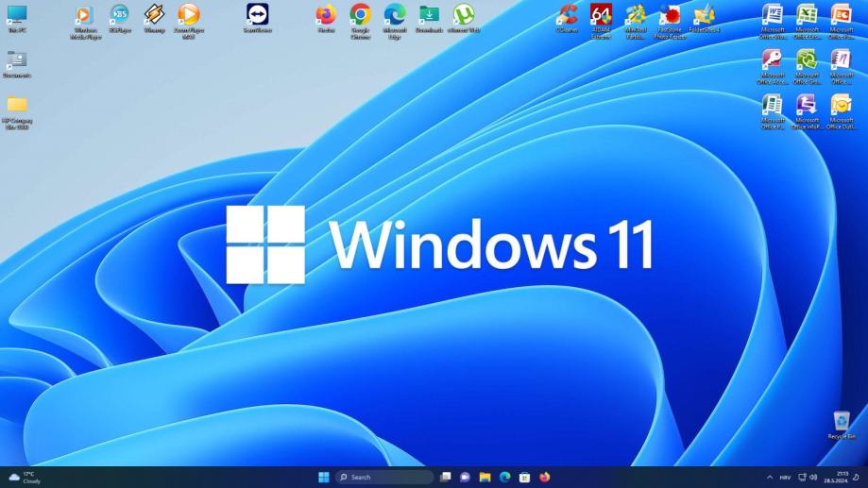The width and height of the screenshot is (868, 488).
Task: Click the taskbar Search box
Action: (384, 477)
